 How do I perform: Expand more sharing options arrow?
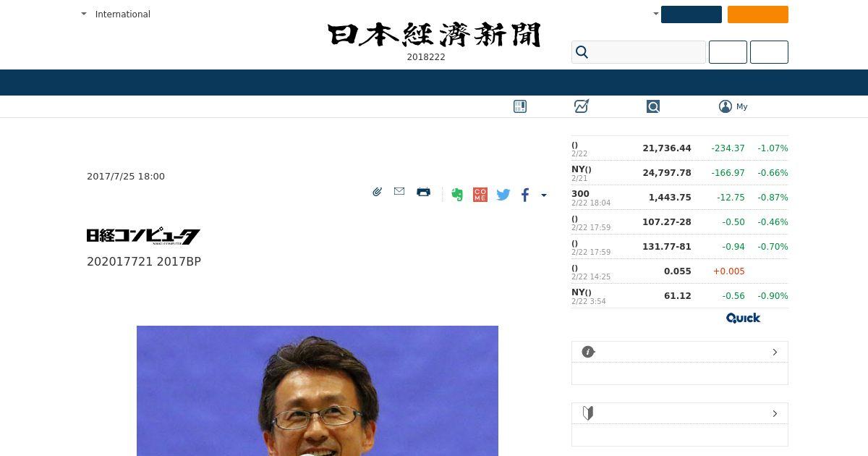[544, 195]
